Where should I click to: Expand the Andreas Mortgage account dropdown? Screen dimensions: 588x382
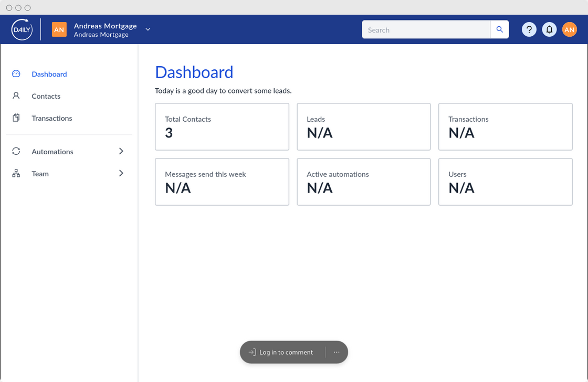point(148,29)
